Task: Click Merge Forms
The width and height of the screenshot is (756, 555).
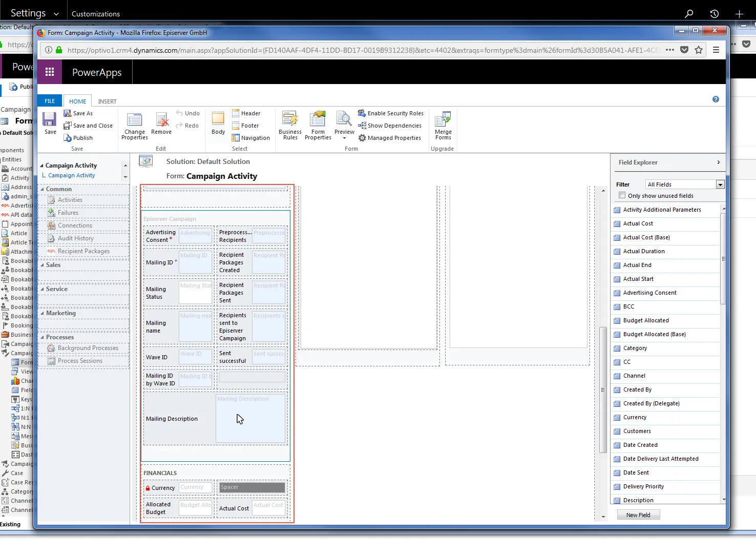Action: tap(443, 126)
